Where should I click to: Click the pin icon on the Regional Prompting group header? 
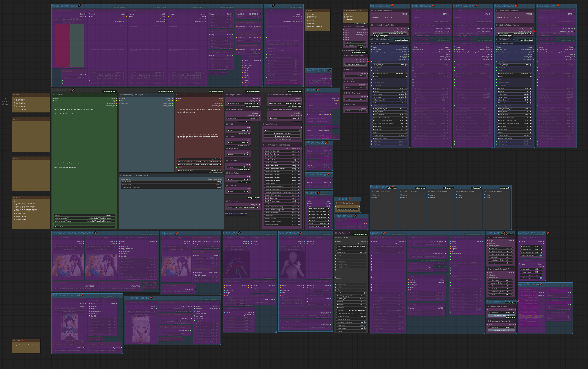click(x=80, y=5)
